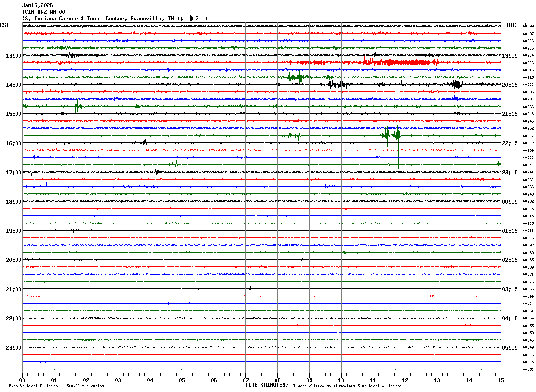Click the black event burst near minute 13.6
The image size is (536, 392).
pyautogui.click(x=457, y=84)
